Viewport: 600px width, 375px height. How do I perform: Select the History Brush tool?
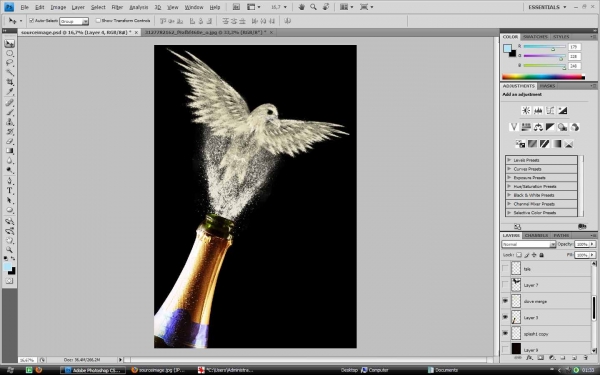(x=10, y=131)
